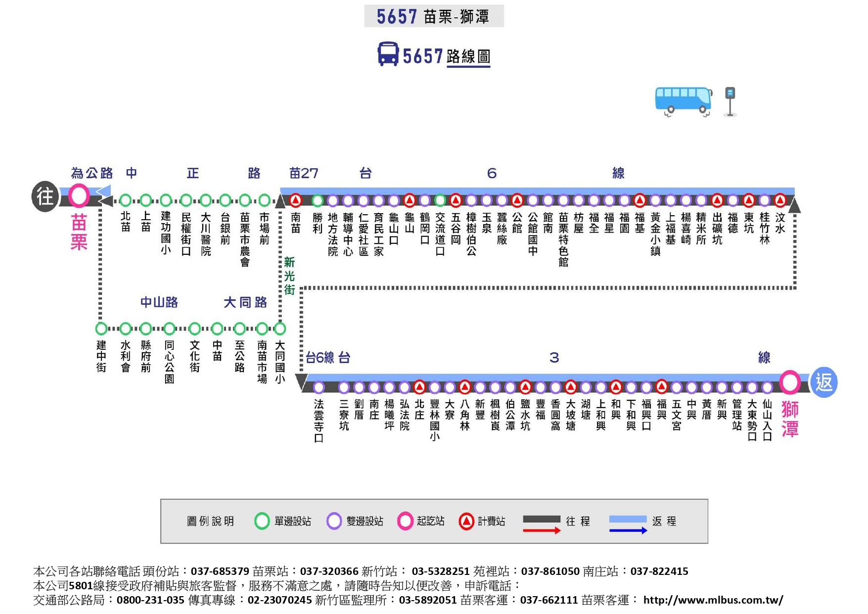Click the 新光街 green road label

[289, 276]
